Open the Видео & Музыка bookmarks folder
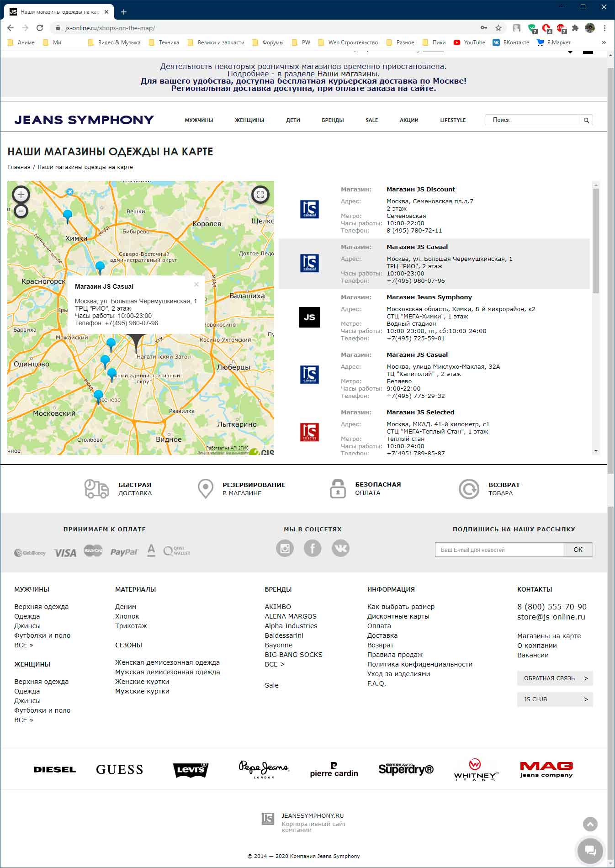Viewport: 615px width, 868px height. coord(114,42)
